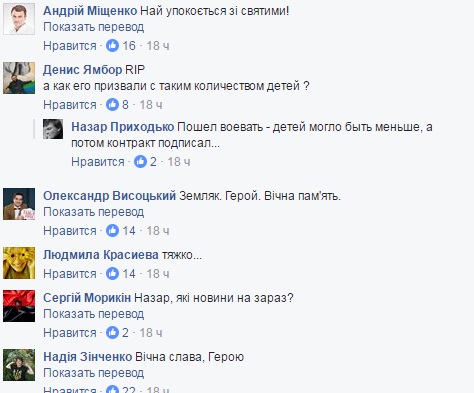Open reactions on Олександр Висоцький's comment

click(x=112, y=230)
